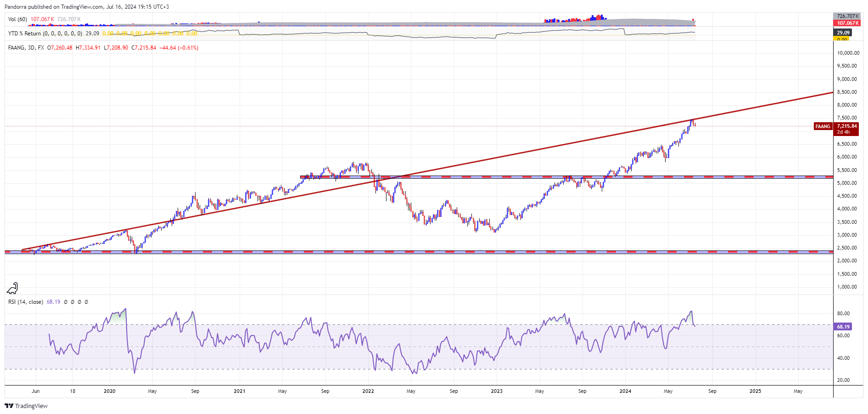Viewport: 868px width, 414px height.
Task: Click the YTD % Return indicator legend
Action: click(45, 34)
